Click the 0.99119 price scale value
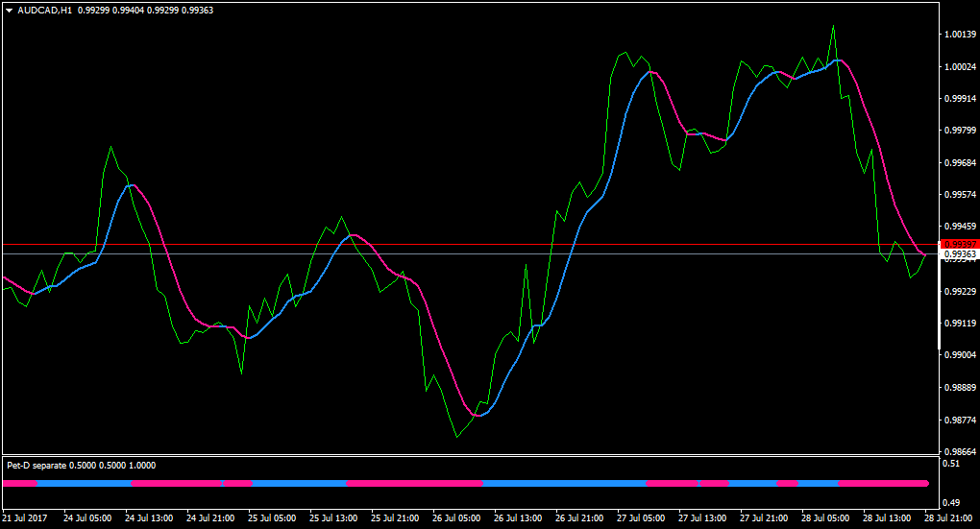 tap(961, 324)
